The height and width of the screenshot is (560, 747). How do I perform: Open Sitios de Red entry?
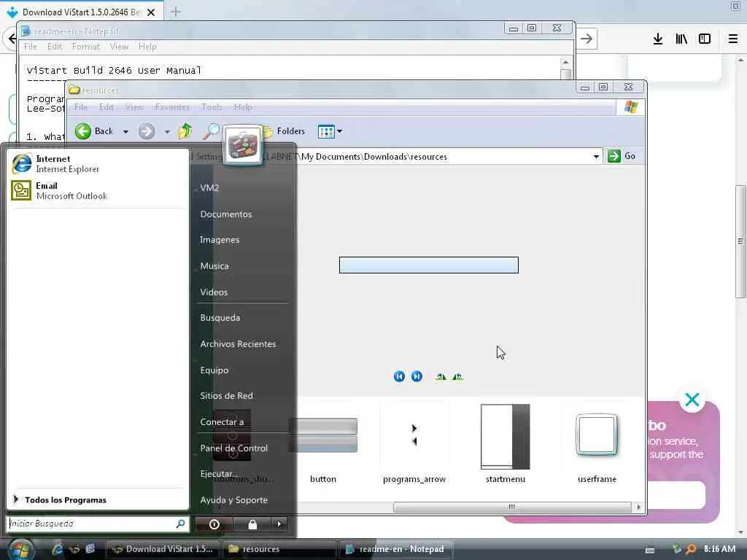click(226, 396)
